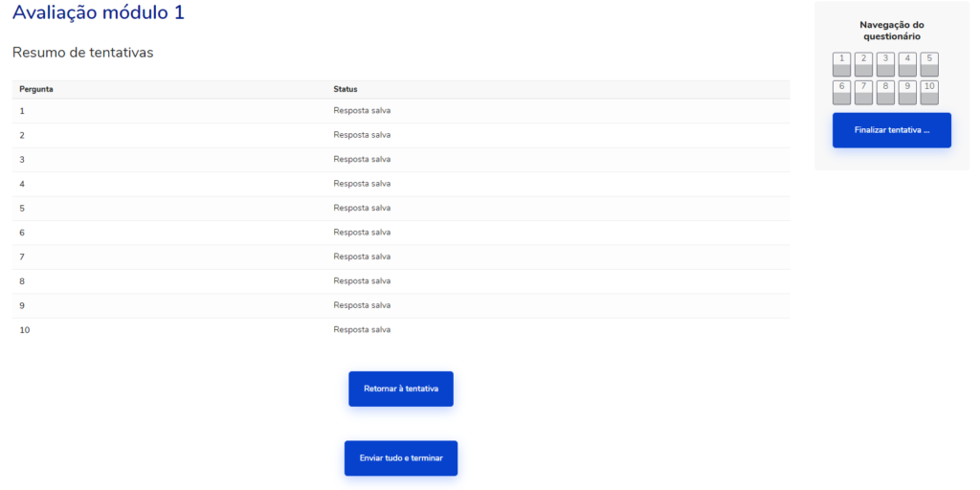Click the Pergunta column header
Screen dimensions: 980x490
(x=36, y=89)
